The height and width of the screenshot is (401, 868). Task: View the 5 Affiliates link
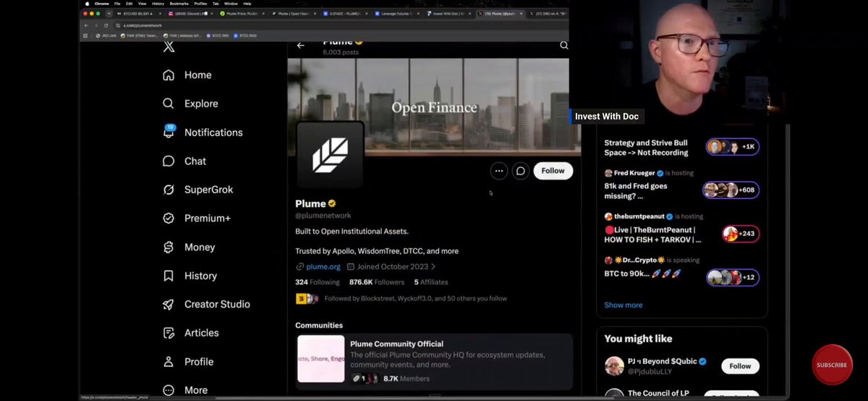point(431,282)
